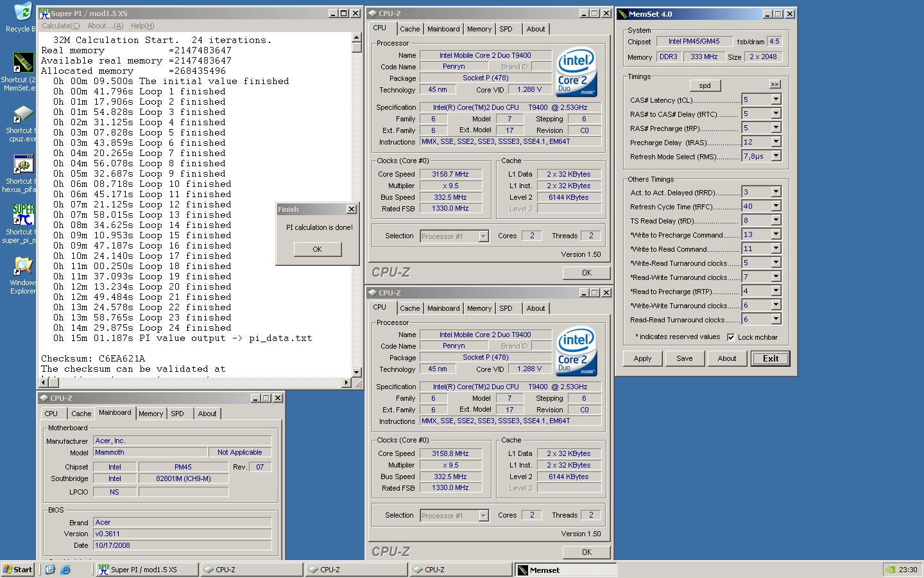Screen dimensions: 924x578
Task: Open the Read-Read Turnaround clocks dropdown
Action: point(776,319)
